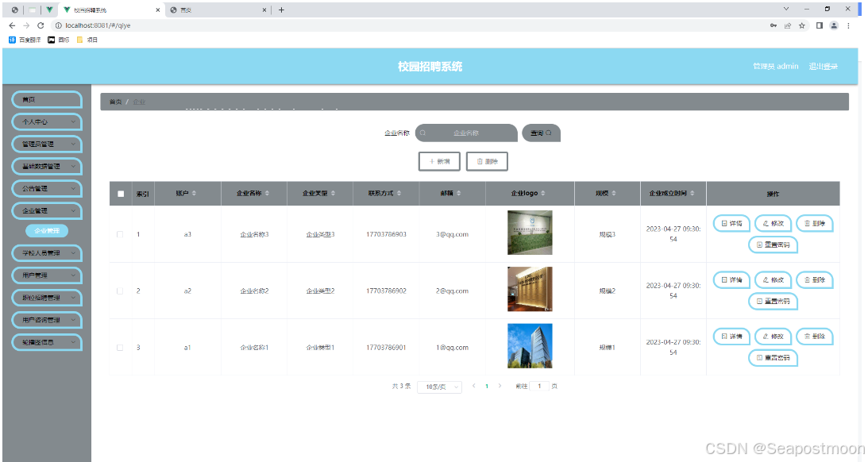Expand the 公告管理 sidebar menu
The image size is (868, 462).
46,188
